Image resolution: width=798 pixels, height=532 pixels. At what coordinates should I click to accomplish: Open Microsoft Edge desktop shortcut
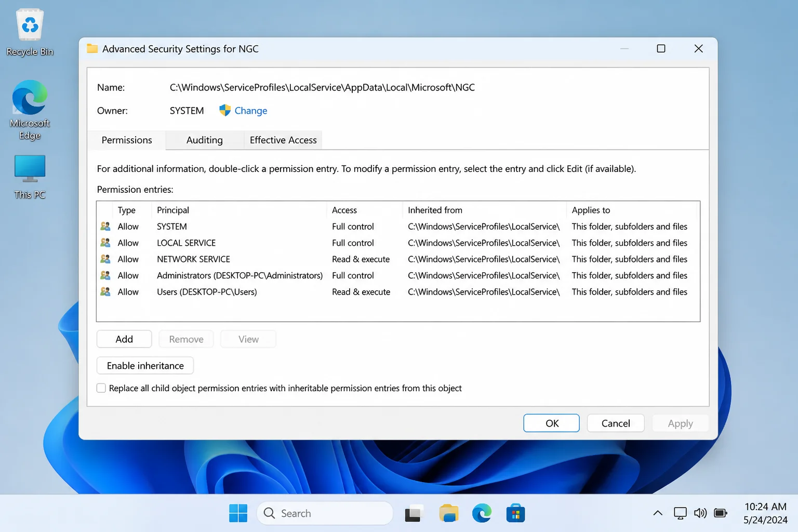(30, 110)
